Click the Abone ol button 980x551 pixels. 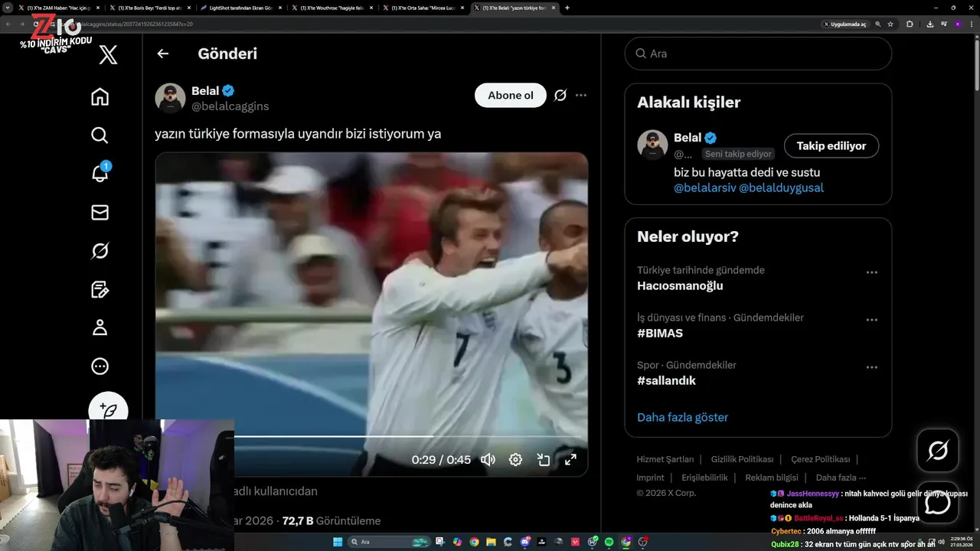tap(511, 96)
